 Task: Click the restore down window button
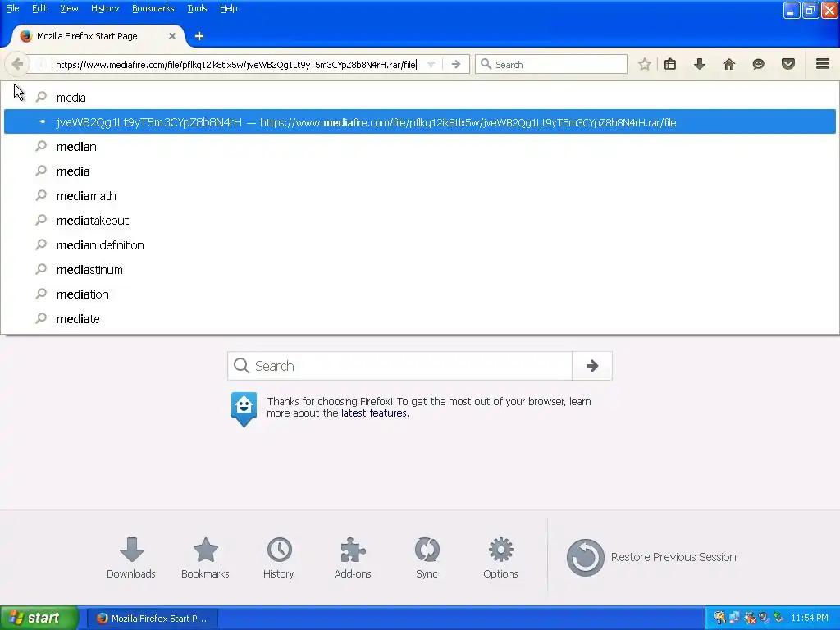(810, 10)
